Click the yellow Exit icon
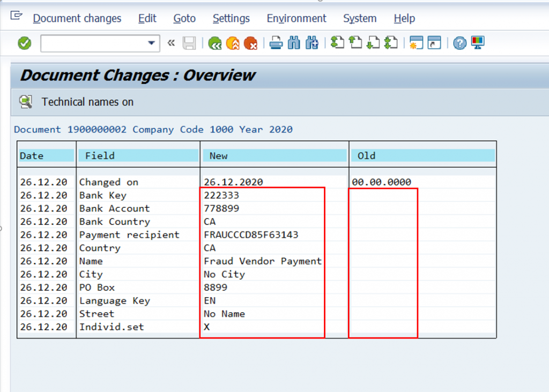Viewport: 549px width, 392px height. coord(233,43)
